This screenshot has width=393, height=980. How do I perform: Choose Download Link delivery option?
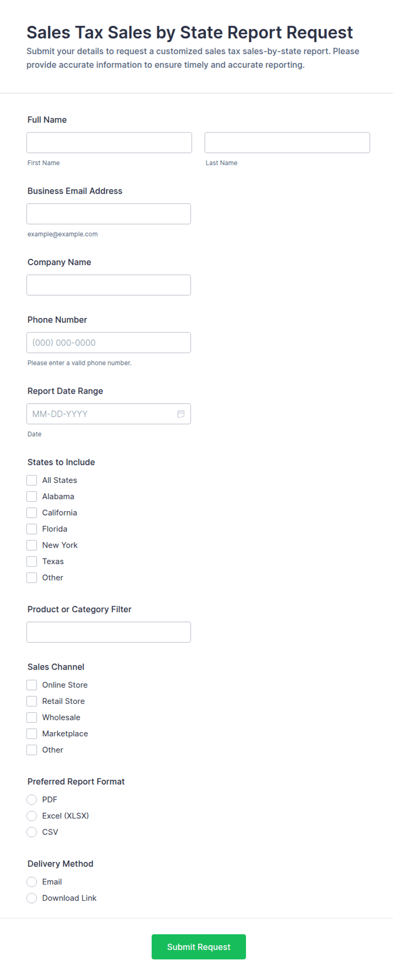pos(32,898)
